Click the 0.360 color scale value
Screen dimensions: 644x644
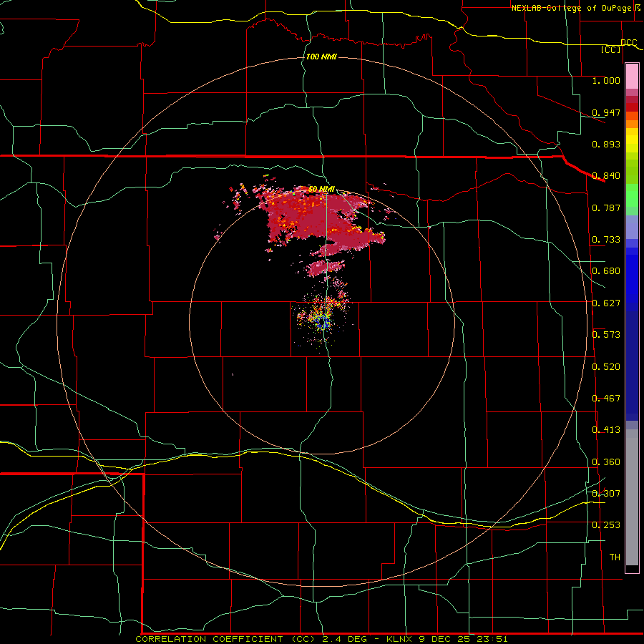(x=606, y=462)
